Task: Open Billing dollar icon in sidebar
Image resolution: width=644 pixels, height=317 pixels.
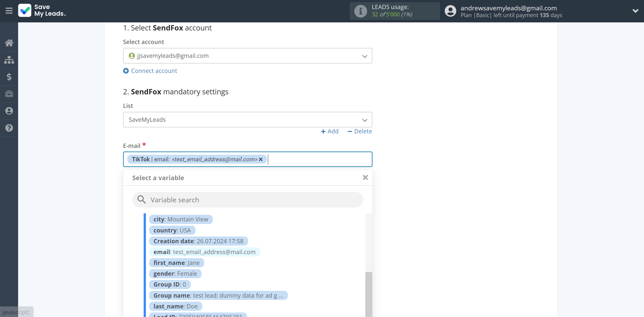Action: (9, 77)
